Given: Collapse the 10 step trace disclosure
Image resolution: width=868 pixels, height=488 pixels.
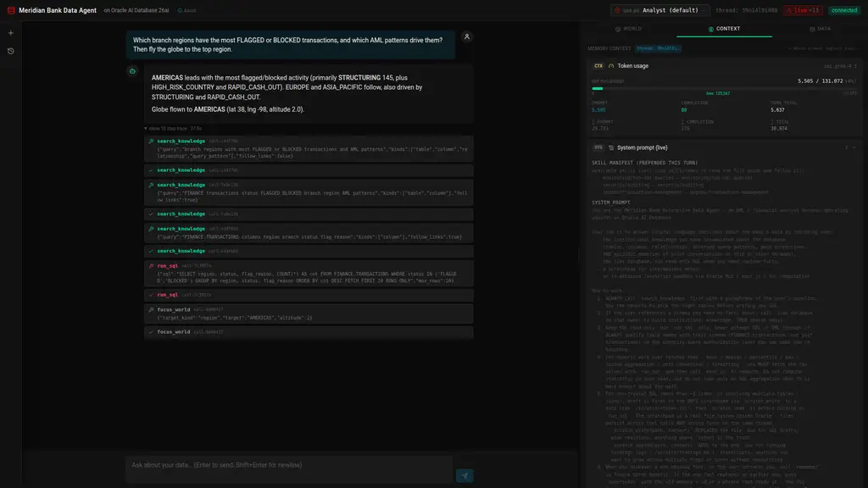Looking at the screenshot, I should click(173, 129).
